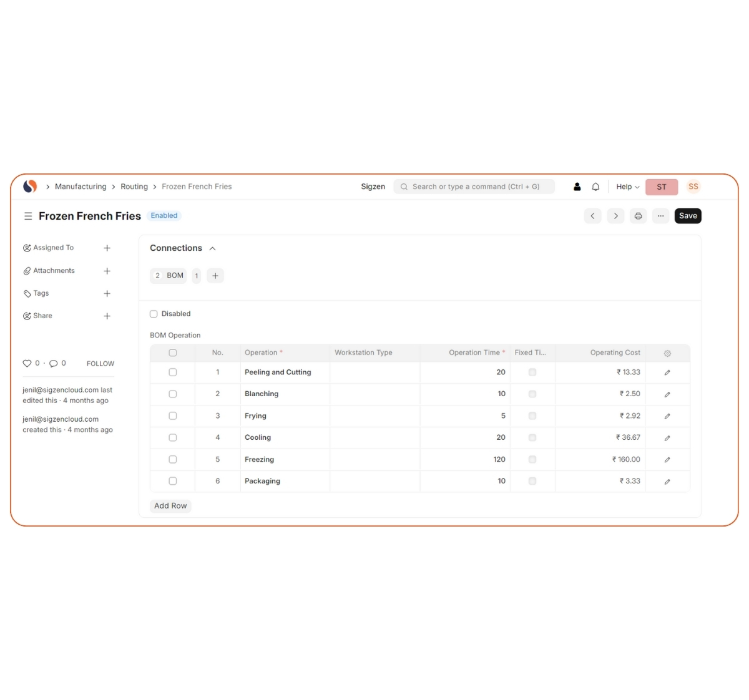Click the Add Row button
Viewport: 749px width, 700px height.
(x=170, y=506)
